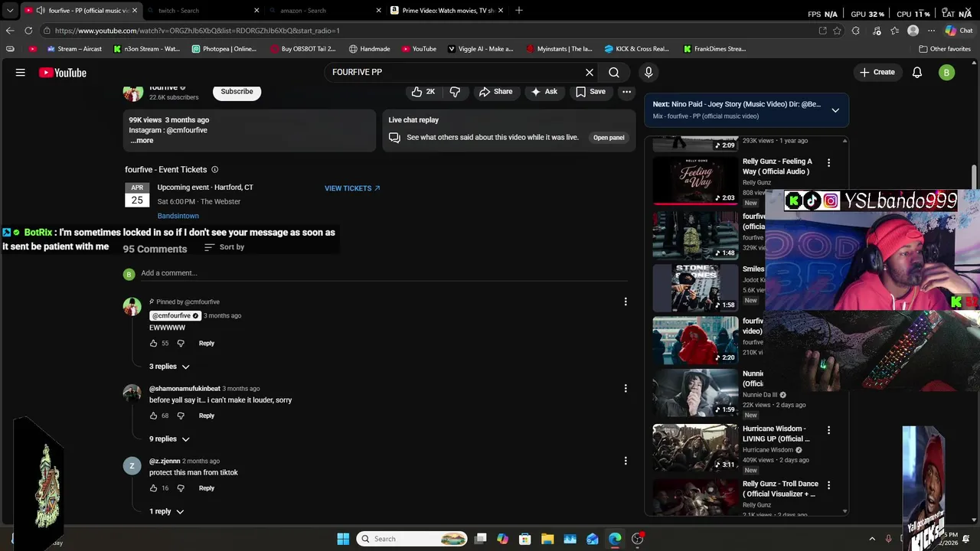Image resolution: width=980 pixels, height=551 pixels.
Task: Open the Stream – Aircast bookmark
Action: tap(73, 49)
